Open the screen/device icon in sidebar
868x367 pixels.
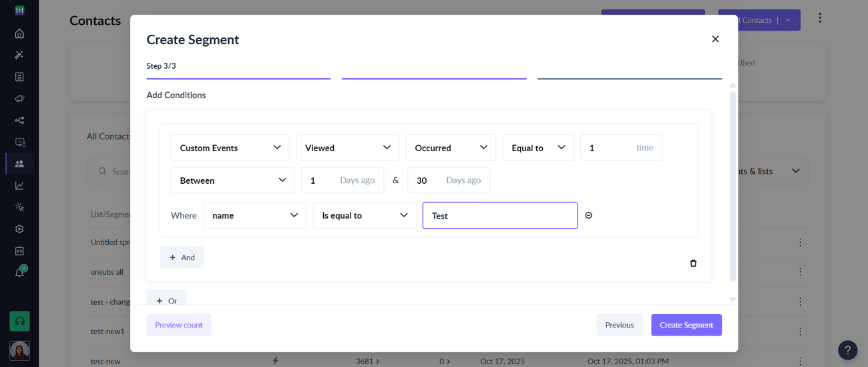tap(19, 142)
